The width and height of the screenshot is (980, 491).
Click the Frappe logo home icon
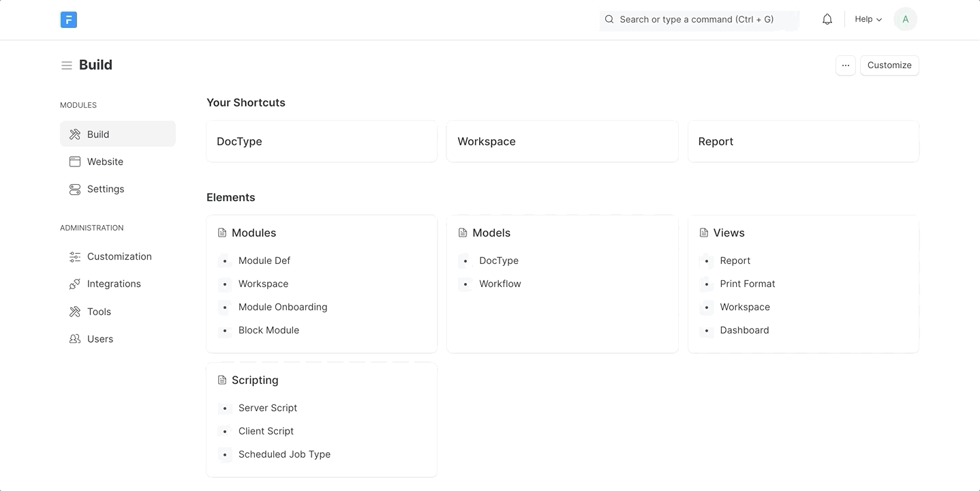(68, 20)
